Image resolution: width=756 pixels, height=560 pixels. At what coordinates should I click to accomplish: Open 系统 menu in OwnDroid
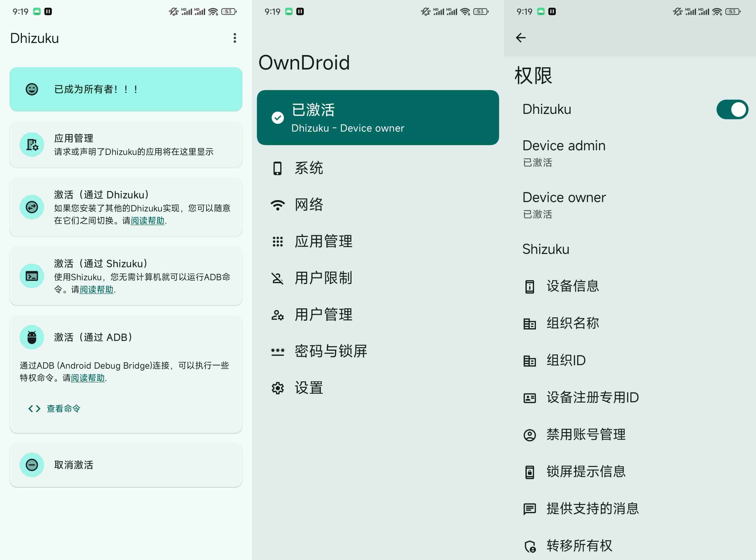(378, 168)
